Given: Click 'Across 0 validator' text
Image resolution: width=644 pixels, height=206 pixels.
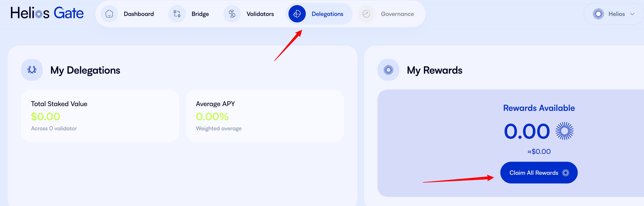Looking at the screenshot, I should click(x=54, y=129).
